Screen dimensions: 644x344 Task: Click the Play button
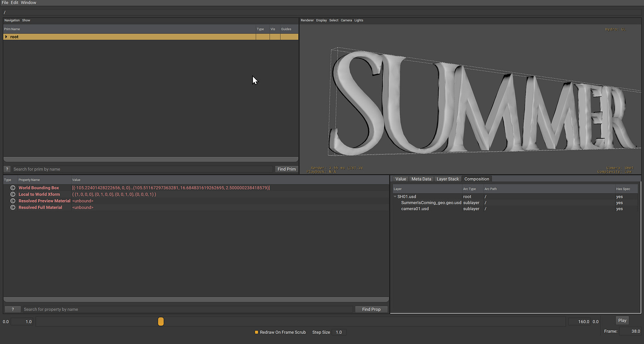(622, 321)
